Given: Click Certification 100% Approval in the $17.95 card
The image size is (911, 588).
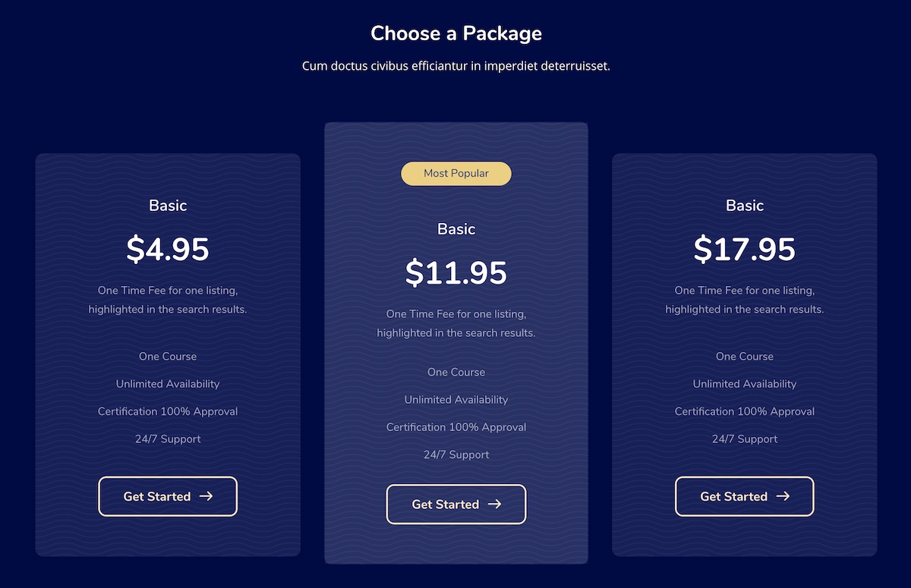Looking at the screenshot, I should 745,412.
